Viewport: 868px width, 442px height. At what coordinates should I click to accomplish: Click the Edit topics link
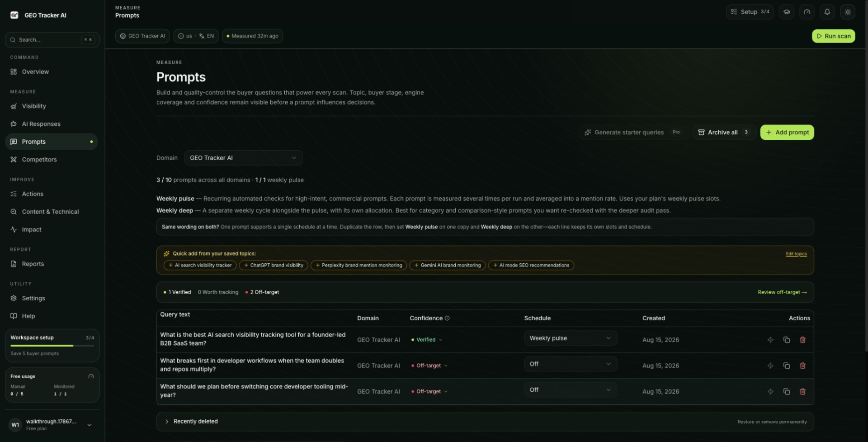point(796,254)
